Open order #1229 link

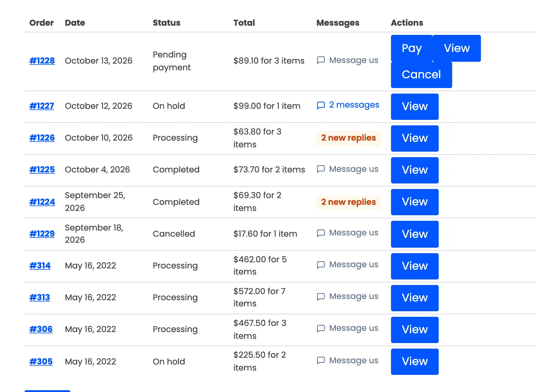click(x=42, y=234)
